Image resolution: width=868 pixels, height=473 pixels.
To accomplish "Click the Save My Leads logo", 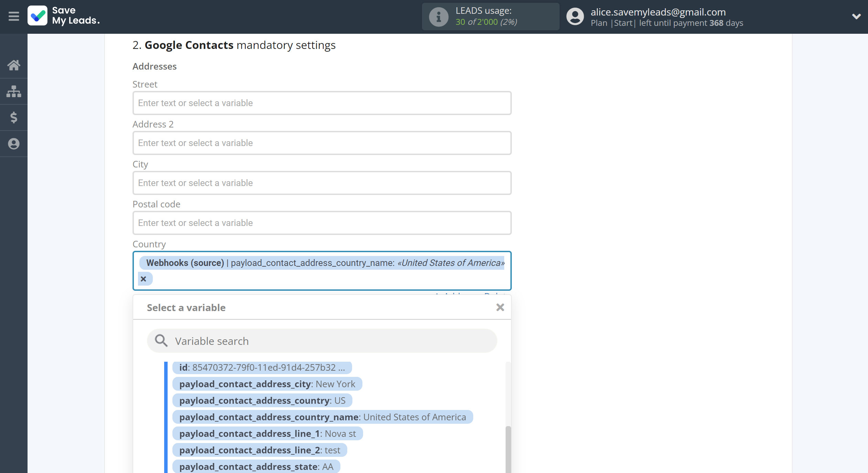I will [x=64, y=16].
